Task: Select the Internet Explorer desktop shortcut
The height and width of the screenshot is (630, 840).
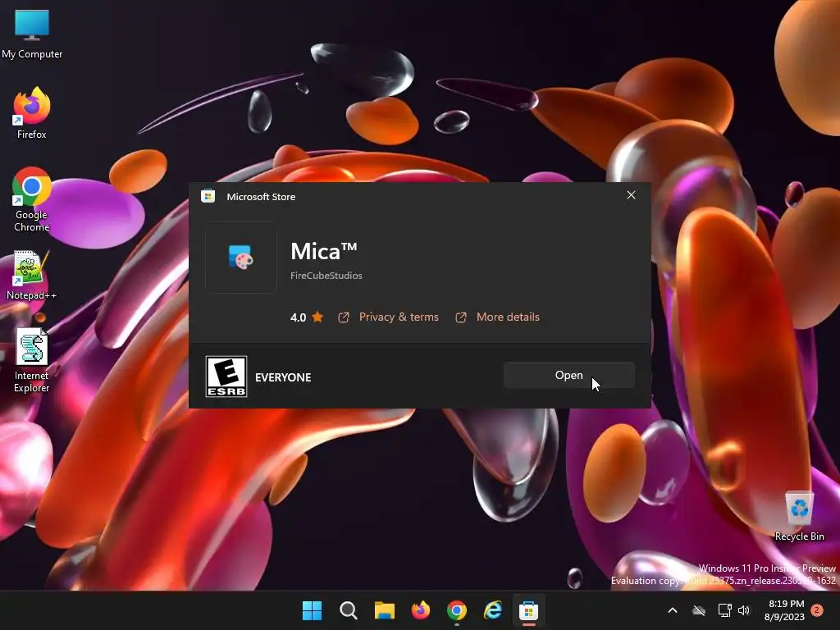Action: pos(32,361)
